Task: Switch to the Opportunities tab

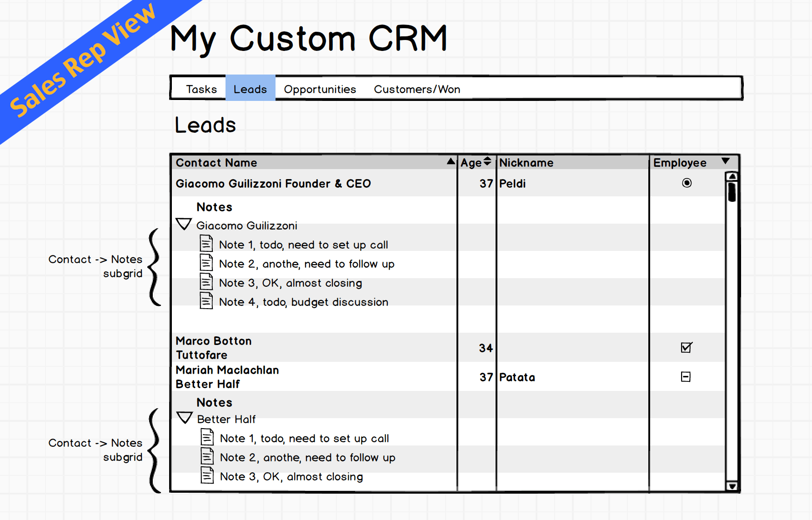Action: click(x=320, y=89)
